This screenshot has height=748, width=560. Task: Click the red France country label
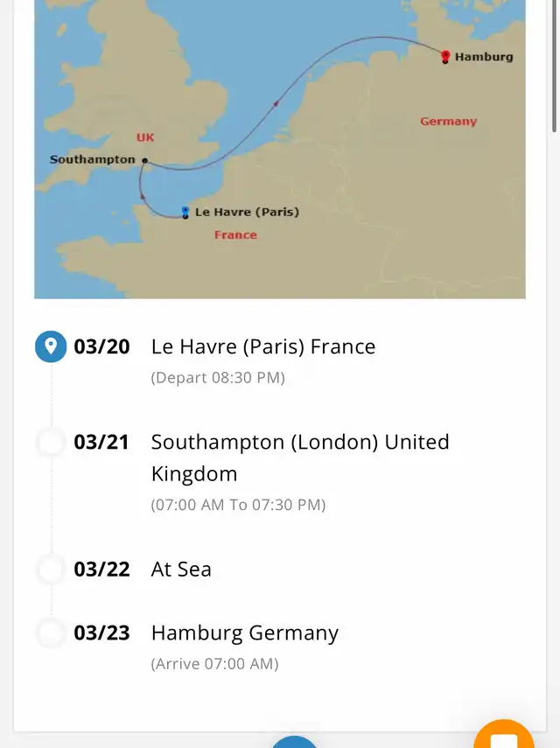click(x=235, y=234)
